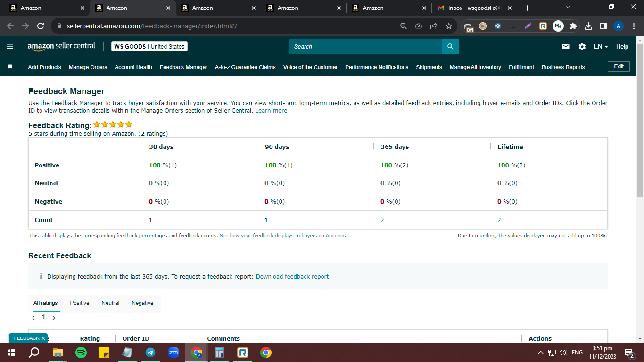Open Chrome profile avatar A
The image size is (644, 362).
(x=619, y=26)
